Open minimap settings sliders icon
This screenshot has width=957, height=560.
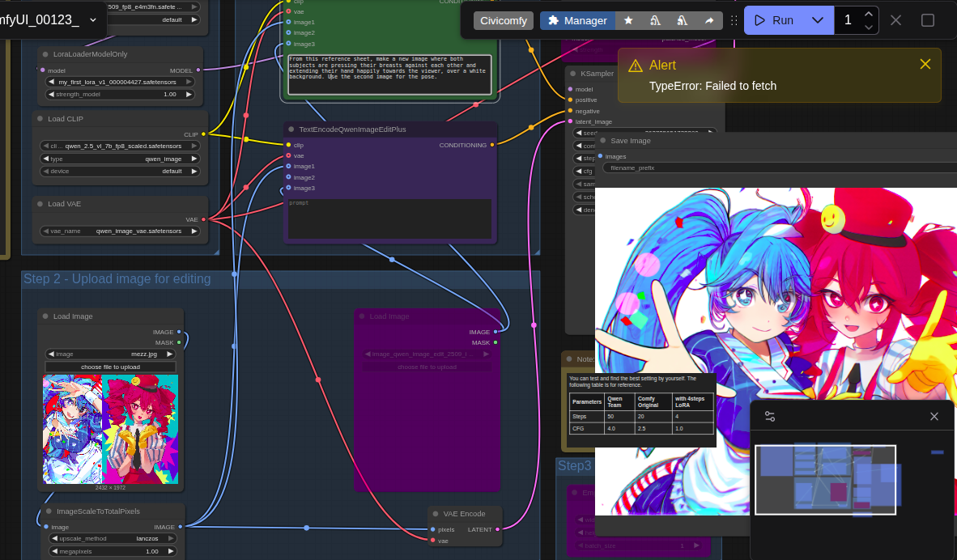click(770, 416)
